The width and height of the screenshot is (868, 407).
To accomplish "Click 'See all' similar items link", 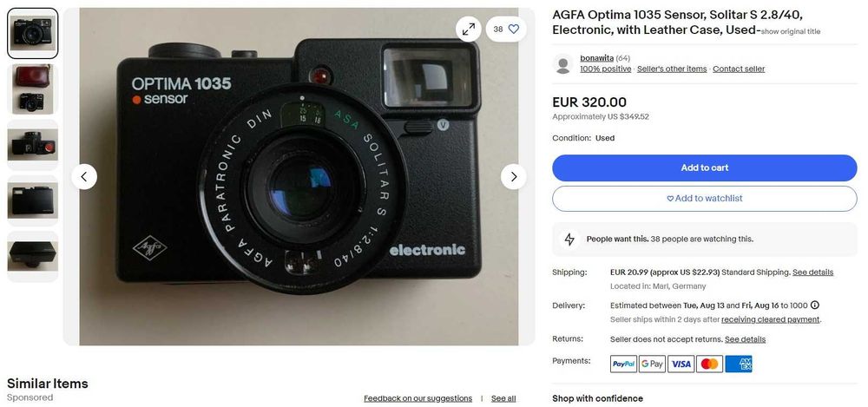I will tap(503, 398).
